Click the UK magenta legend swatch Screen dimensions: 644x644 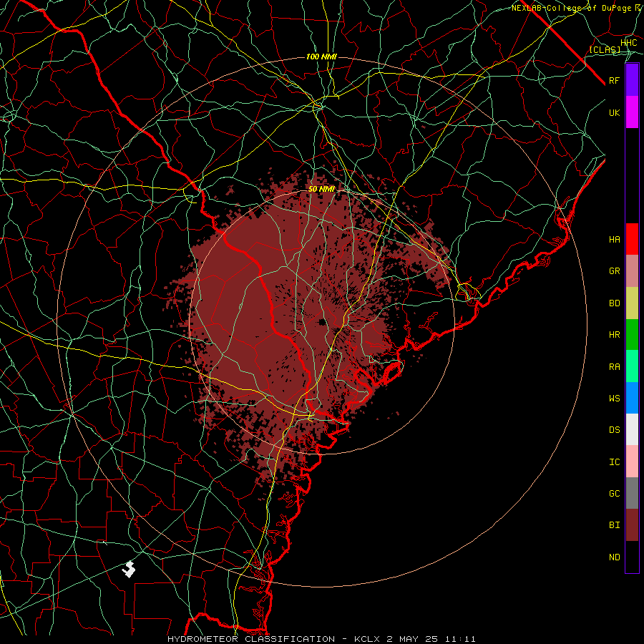(x=632, y=112)
